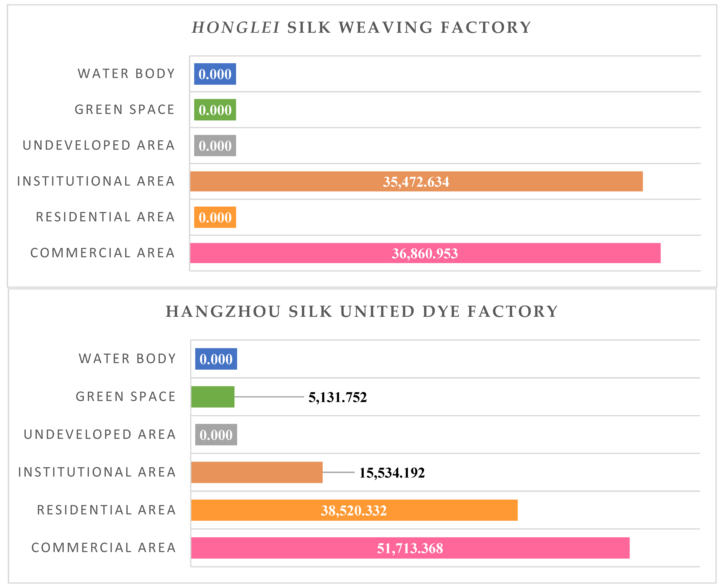
Task: Click the gray Undeveloped Area 0.000 label in Honglei chart
Action: pos(215,146)
